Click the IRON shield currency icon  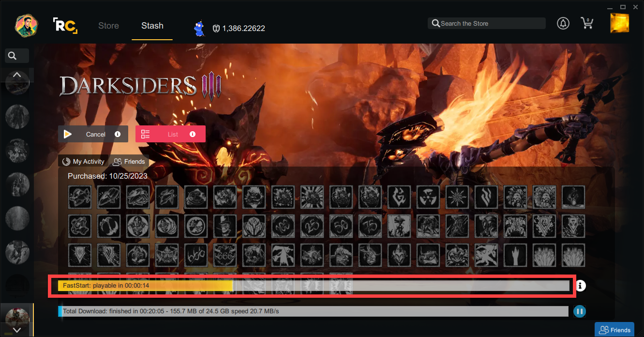click(216, 29)
